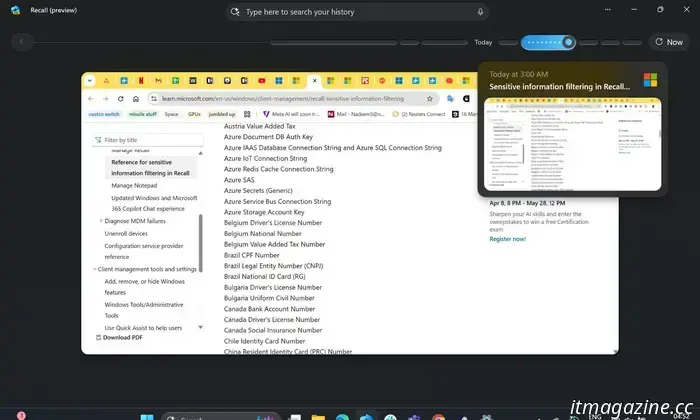This screenshot has height=420, width=700.
Task: Click the browser forward arrow
Action: pyautogui.click(x=105, y=99)
